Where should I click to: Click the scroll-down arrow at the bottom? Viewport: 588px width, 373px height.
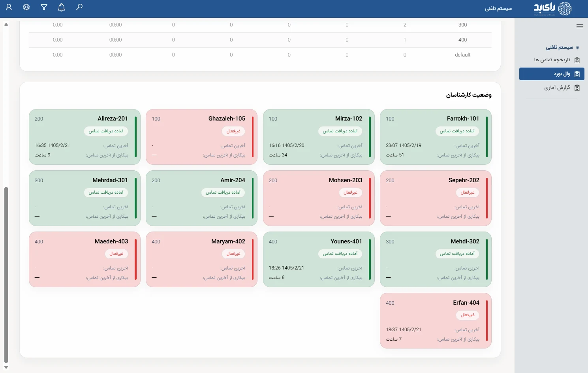pos(6,367)
